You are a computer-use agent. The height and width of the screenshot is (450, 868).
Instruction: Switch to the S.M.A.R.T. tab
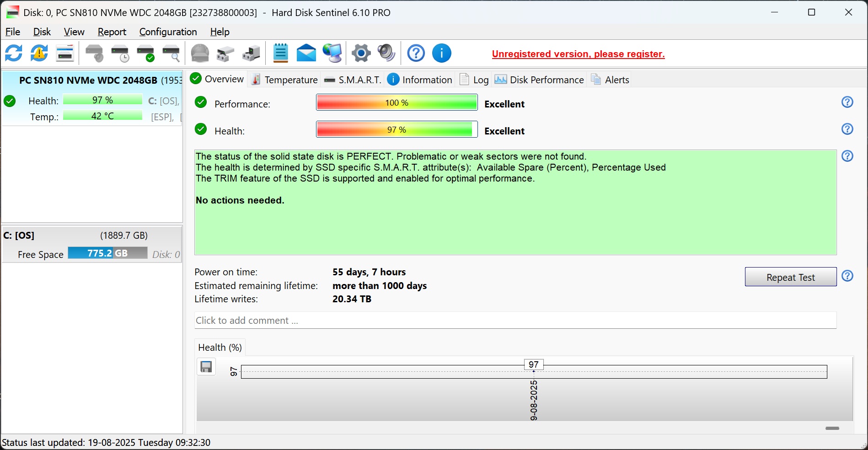tap(352, 80)
